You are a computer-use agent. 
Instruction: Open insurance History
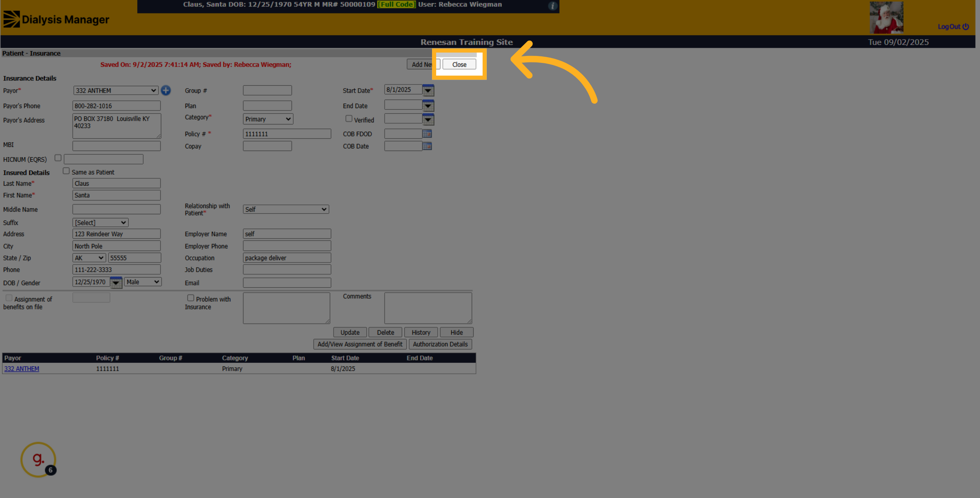click(421, 332)
